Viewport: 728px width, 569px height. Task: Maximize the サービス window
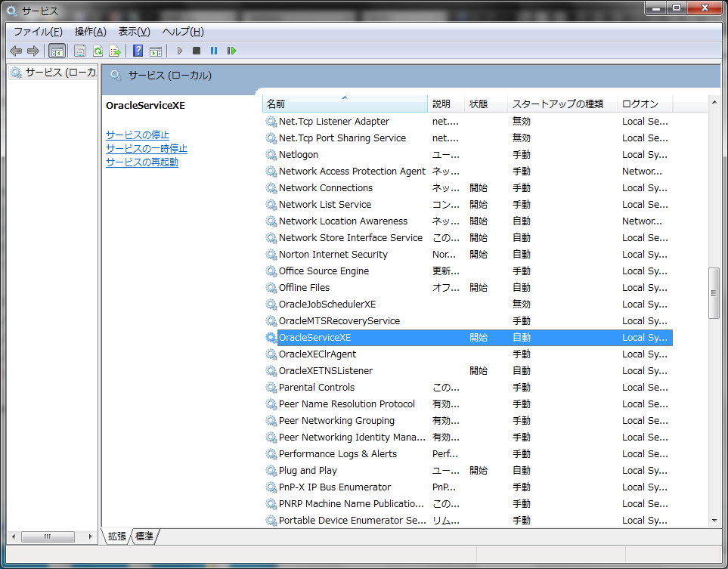[677, 8]
